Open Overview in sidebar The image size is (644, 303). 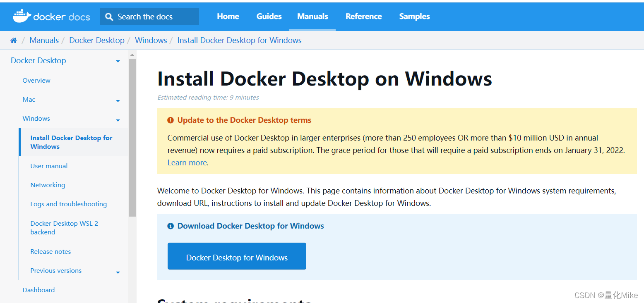(x=36, y=80)
